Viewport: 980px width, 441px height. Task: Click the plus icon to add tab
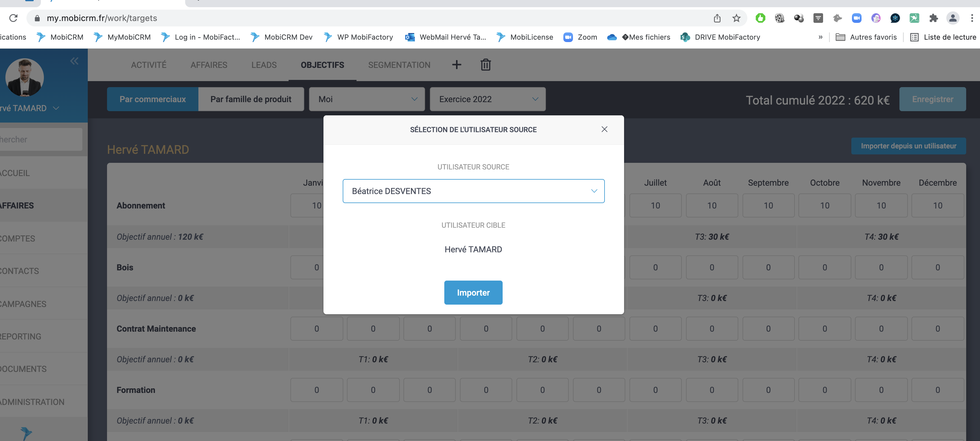tap(457, 65)
